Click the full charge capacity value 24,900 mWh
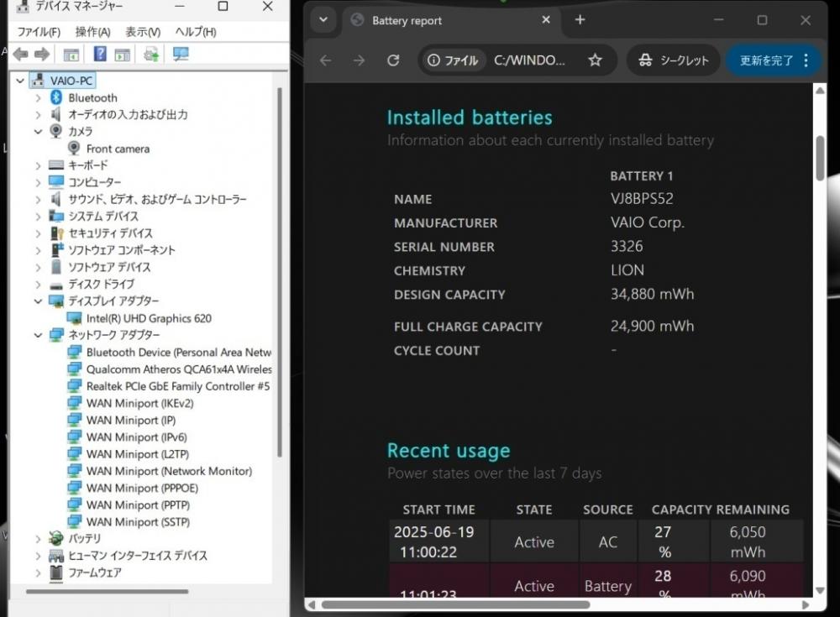840x617 pixels. tap(652, 327)
